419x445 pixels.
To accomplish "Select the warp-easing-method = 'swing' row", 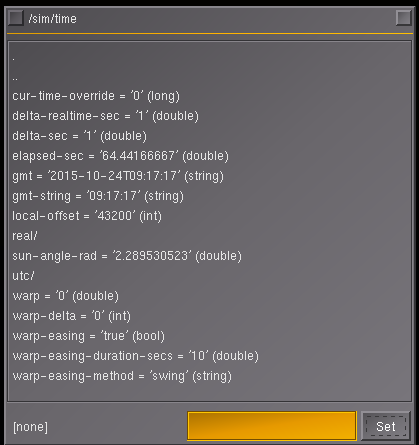I will (x=122, y=376).
